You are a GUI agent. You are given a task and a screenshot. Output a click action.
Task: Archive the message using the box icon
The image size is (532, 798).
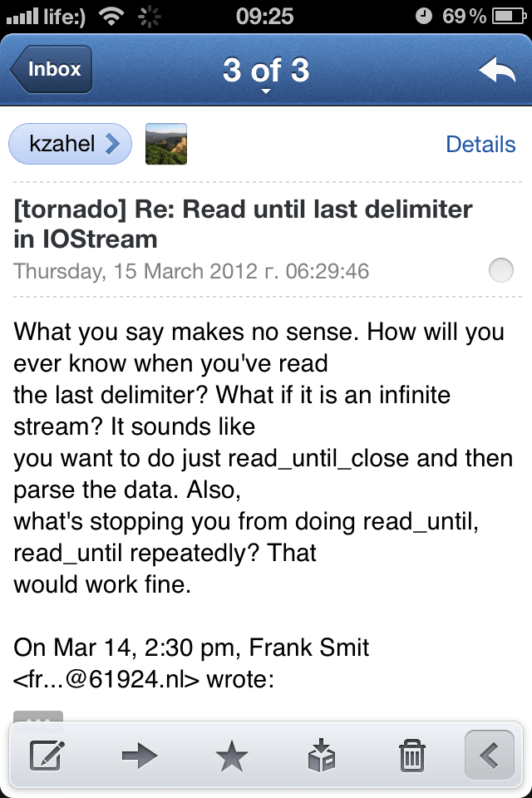322,756
